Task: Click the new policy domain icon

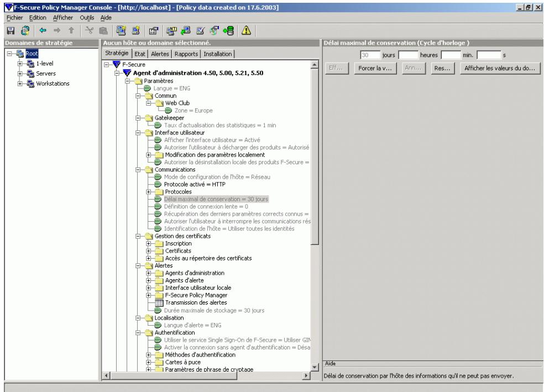Action: tap(121, 30)
